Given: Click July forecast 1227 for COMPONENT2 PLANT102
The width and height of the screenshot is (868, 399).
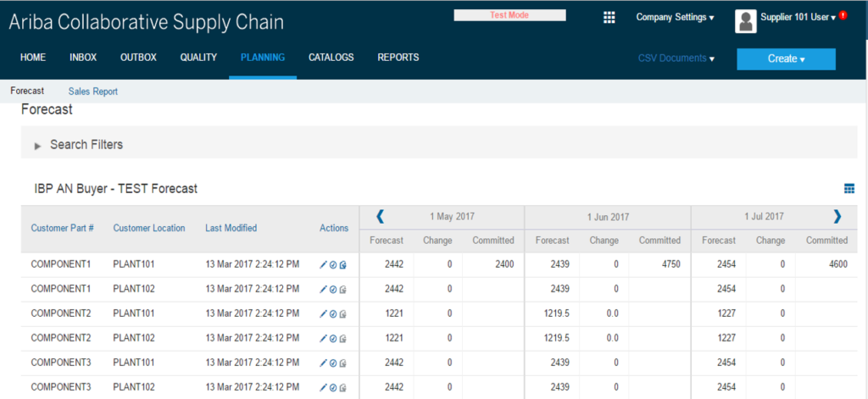Looking at the screenshot, I should click(726, 337).
